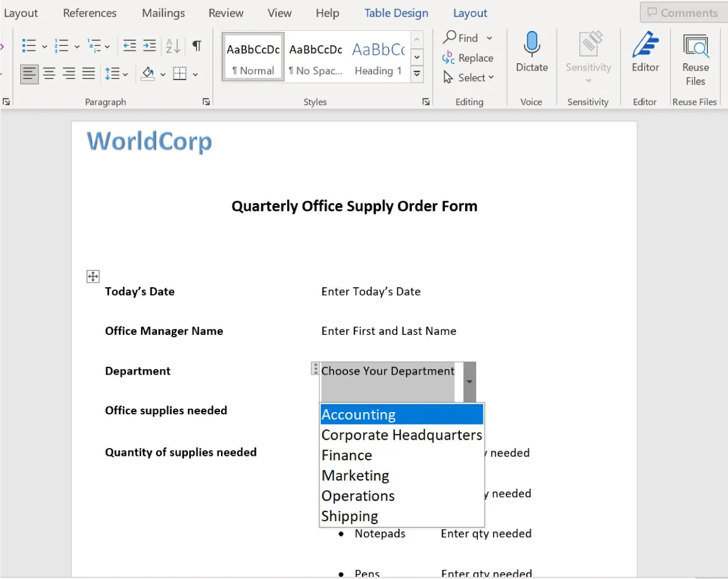Expand the Styles gallery
The height and width of the screenshot is (579, 728).
tap(416, 73)
